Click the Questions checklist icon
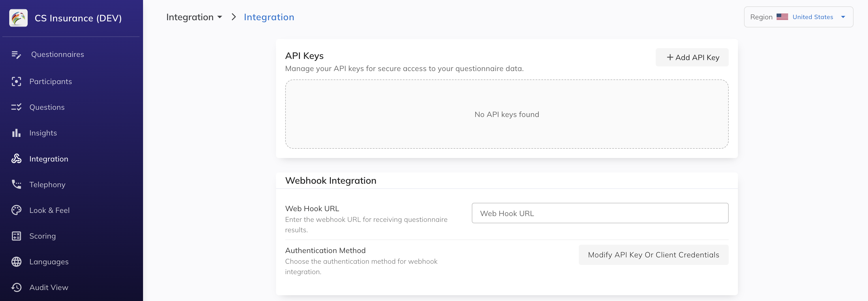868x301 pixels. (x=16, y=107)
